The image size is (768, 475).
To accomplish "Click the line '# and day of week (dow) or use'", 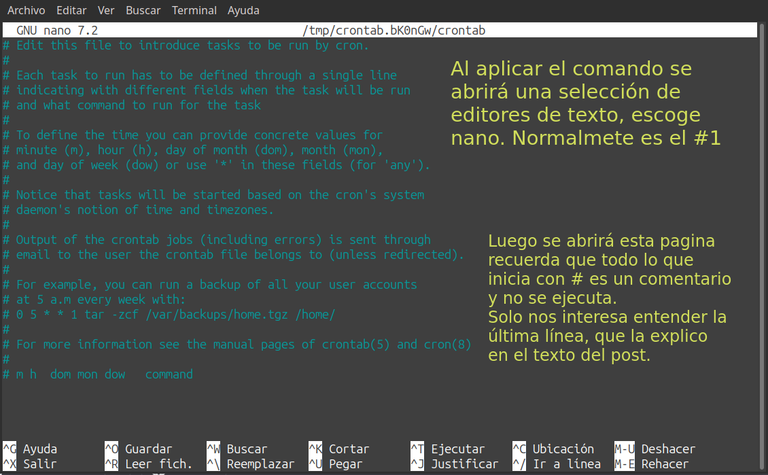I will pyautogui.click(x=216, y=165).
